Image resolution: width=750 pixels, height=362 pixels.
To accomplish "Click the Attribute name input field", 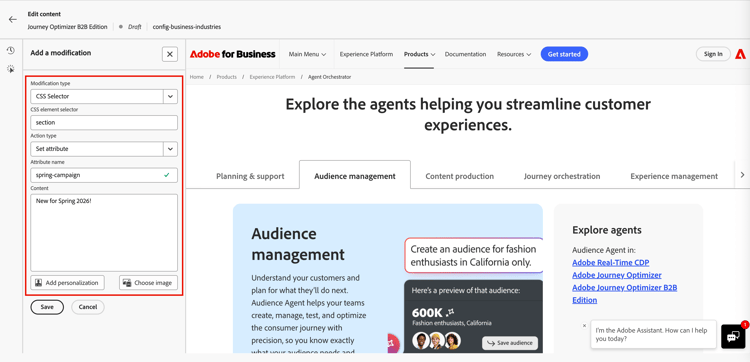I will (x=104, y=175).
